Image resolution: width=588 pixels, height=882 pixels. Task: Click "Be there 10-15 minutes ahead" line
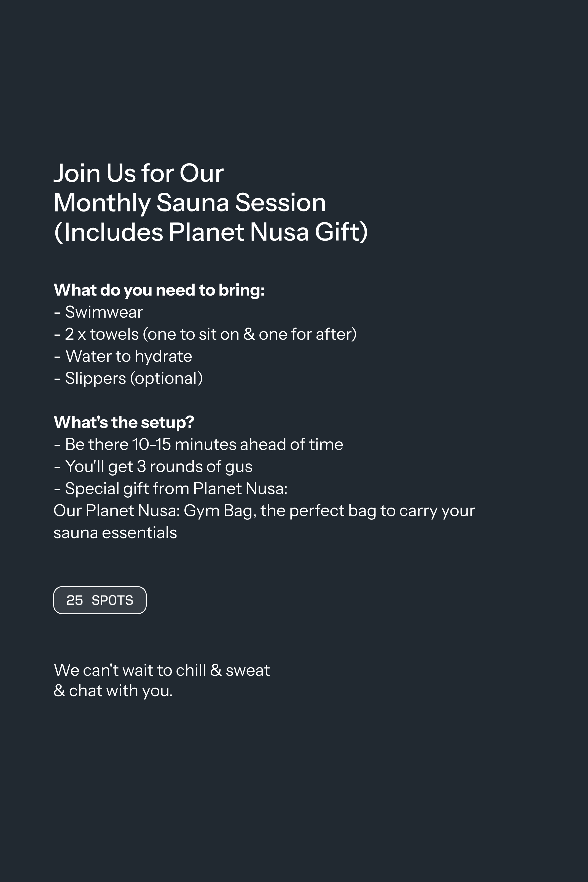[x=198, y=444]
